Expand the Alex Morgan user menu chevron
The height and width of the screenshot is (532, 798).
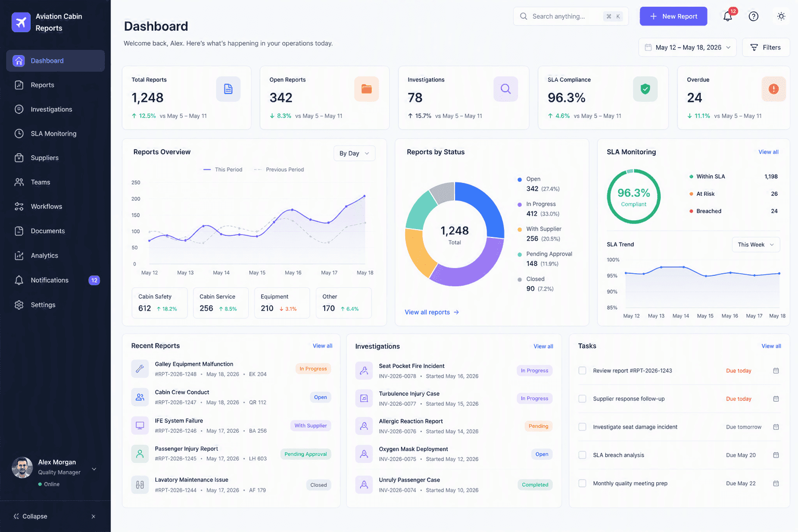[x=94, y=469]
